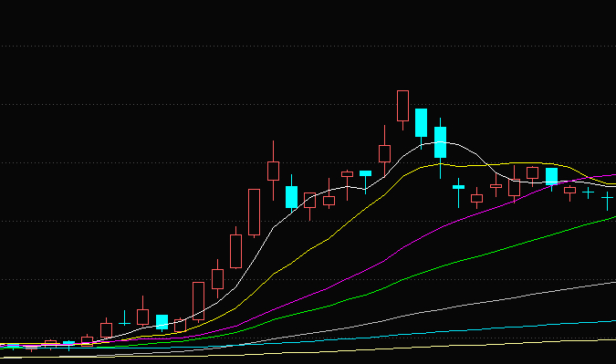Screen dimensions: 616x364
Task: Select the topmost dotted horizontal gridline
Action: click(308, 46)
